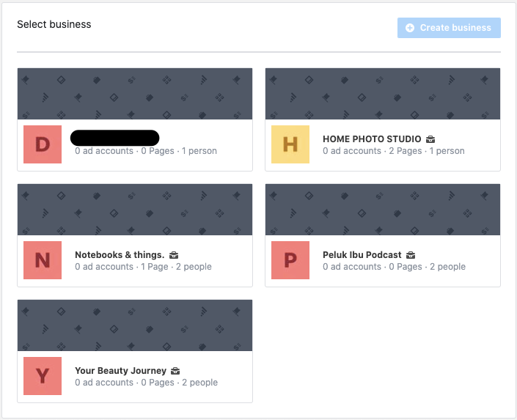This screenshot has height=420, width=517.
Task: Select the red N business avatar
Action: click(43, 260)
